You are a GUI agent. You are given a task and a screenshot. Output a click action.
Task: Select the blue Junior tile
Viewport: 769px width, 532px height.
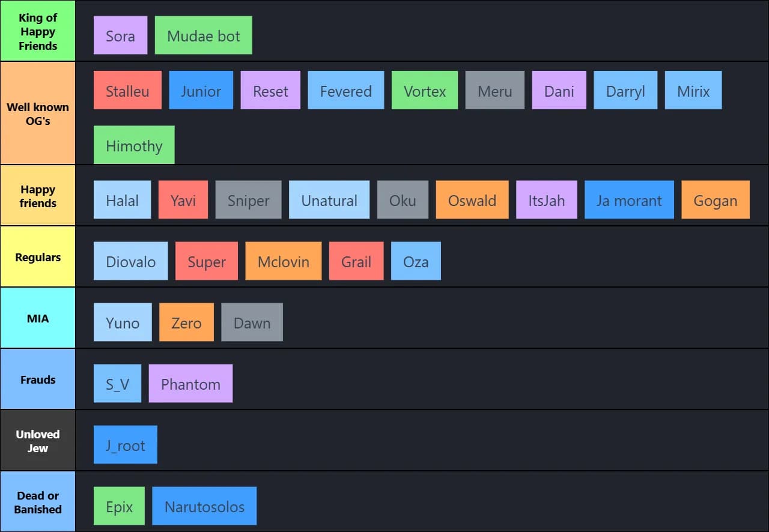pos(201,91)
